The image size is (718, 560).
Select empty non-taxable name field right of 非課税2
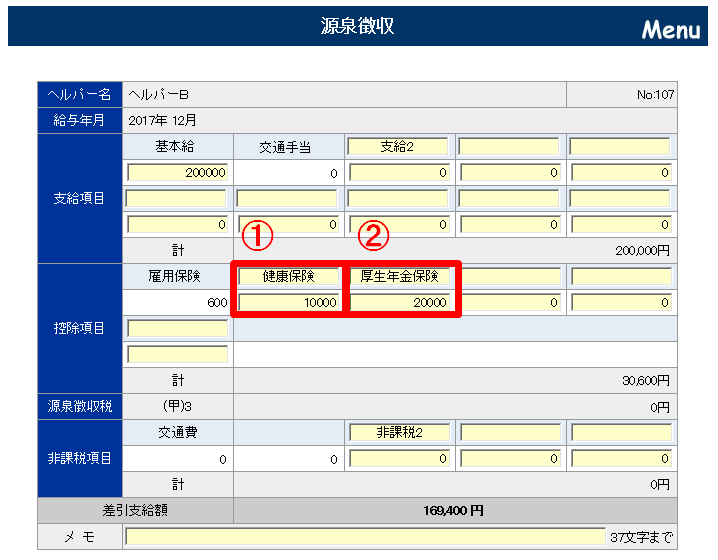[x=508, y=433]
